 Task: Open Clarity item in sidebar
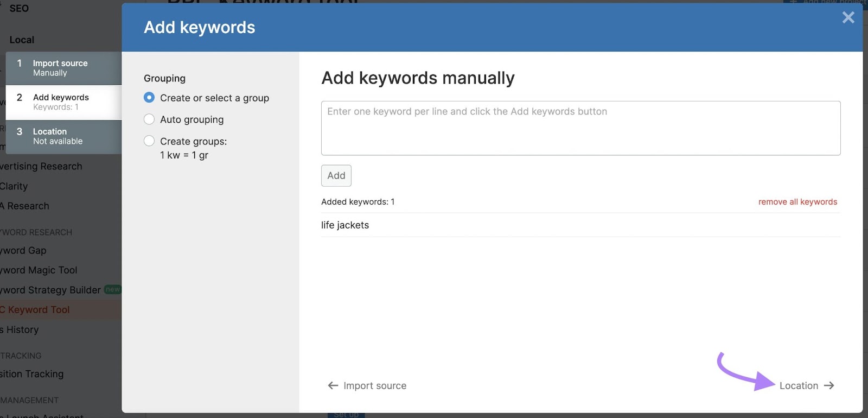[14, 186]
